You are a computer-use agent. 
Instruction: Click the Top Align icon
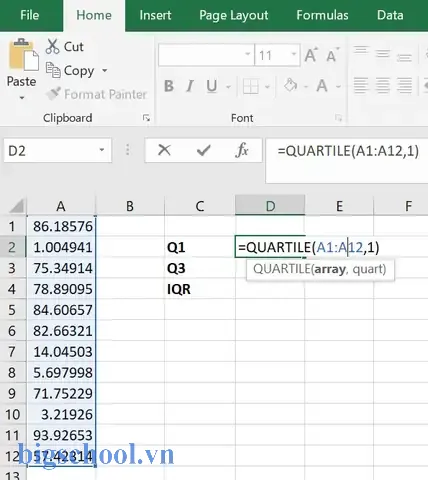361,51
